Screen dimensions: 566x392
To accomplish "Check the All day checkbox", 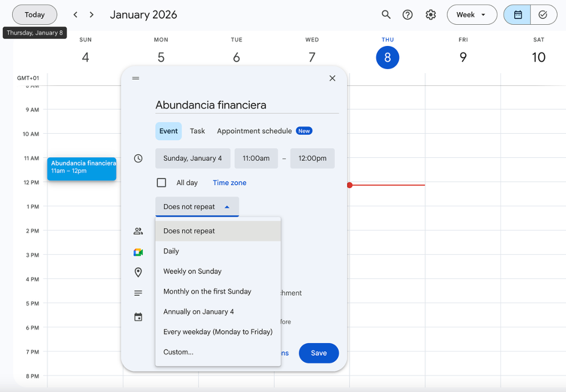I will pyautogui.click(x=161, y=183).
